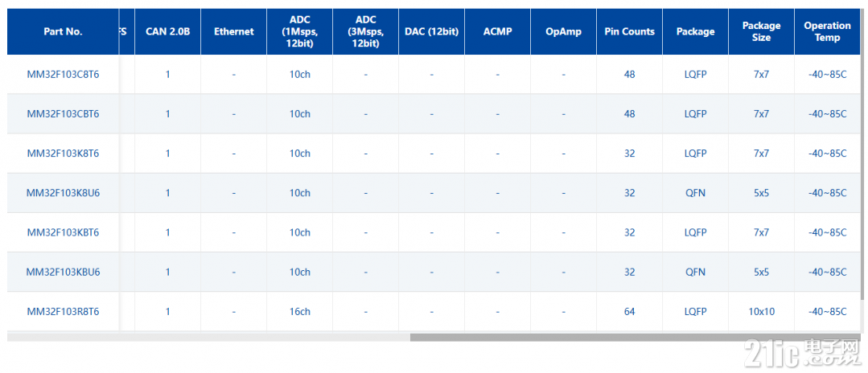The width and height of the screenshot is (868, 373).
Task: Open part MM32F103R8T6 link
Action: tap(63, 312)
